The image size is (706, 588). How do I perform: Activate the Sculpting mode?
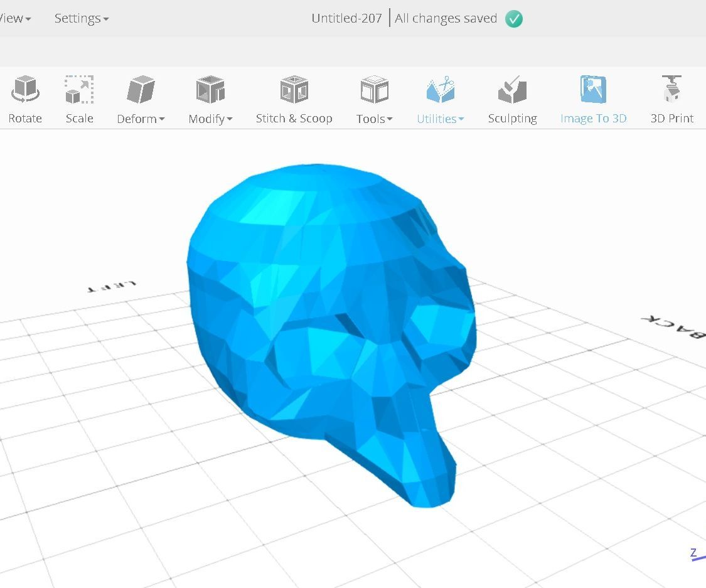pos(512,97)
